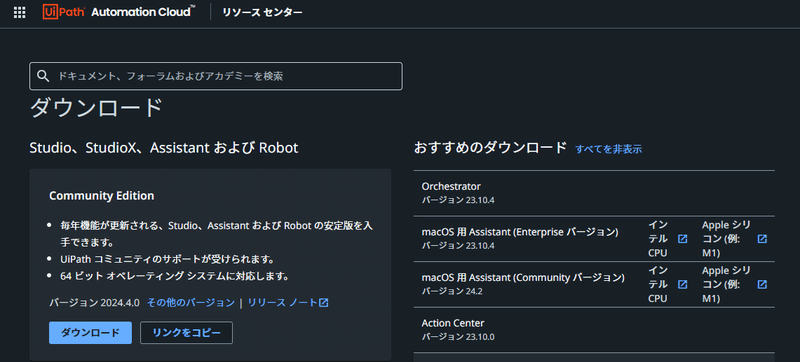This screenshot has height=362, width=800.
Task: Click the おすすめのダウンロード heading
Action: [x=490, y=148]
